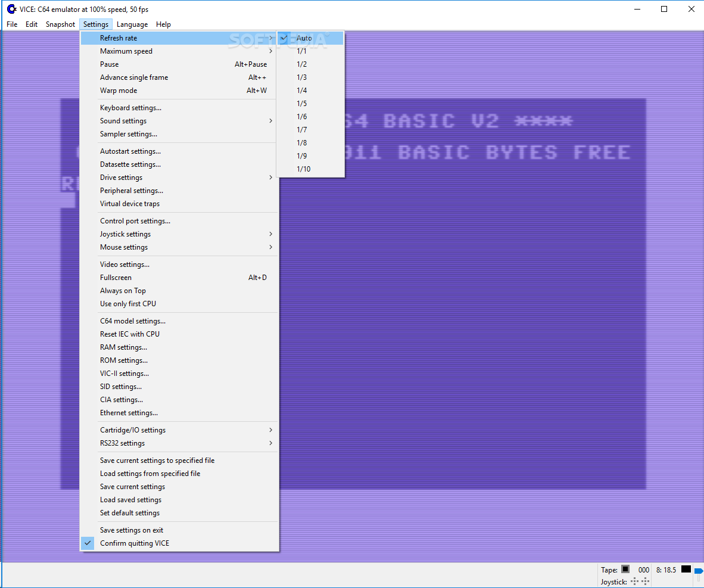Click Save current settings
This screenshot has height=588, width=704.
click(180, 487)
